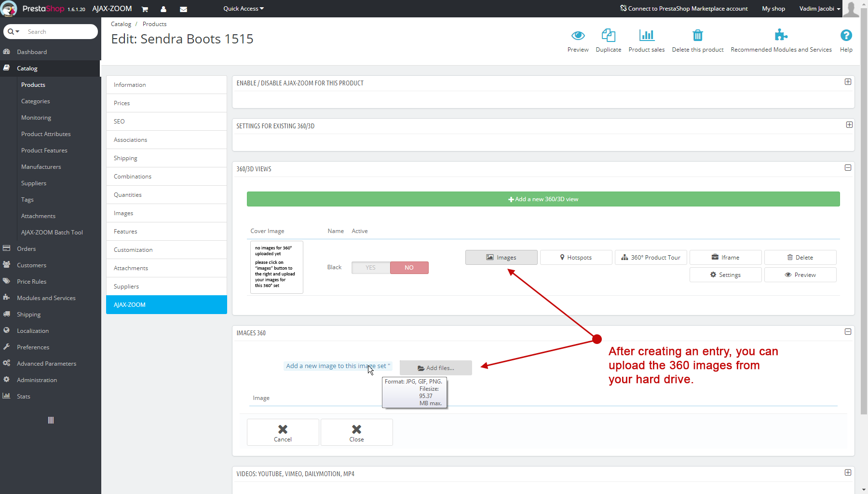Click the 360° Product Tour button

(x=651, y=258)
